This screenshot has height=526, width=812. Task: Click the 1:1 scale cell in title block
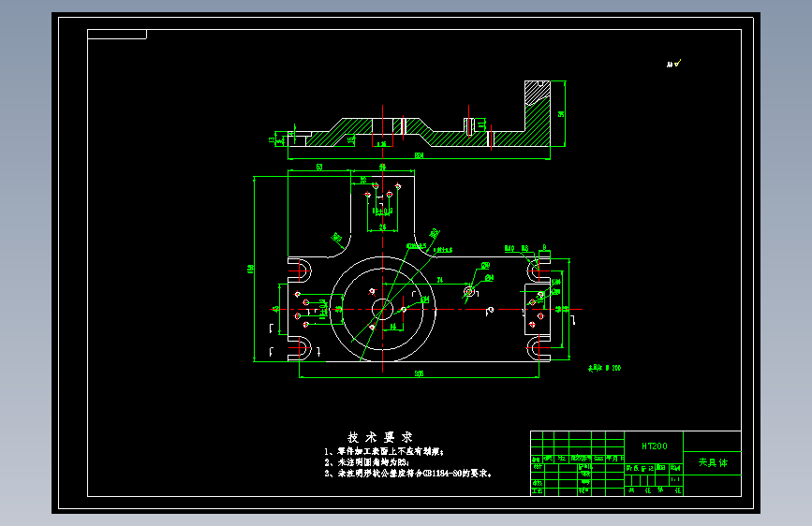[676, 479]
